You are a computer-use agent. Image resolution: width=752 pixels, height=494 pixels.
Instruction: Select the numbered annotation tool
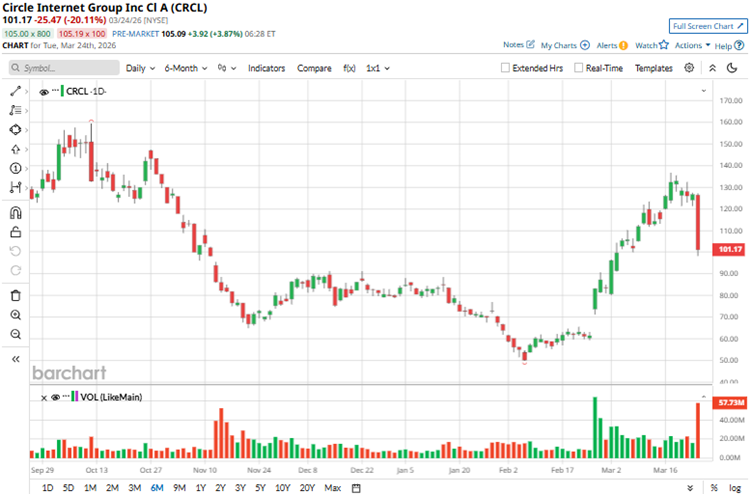tap(15, 168)
